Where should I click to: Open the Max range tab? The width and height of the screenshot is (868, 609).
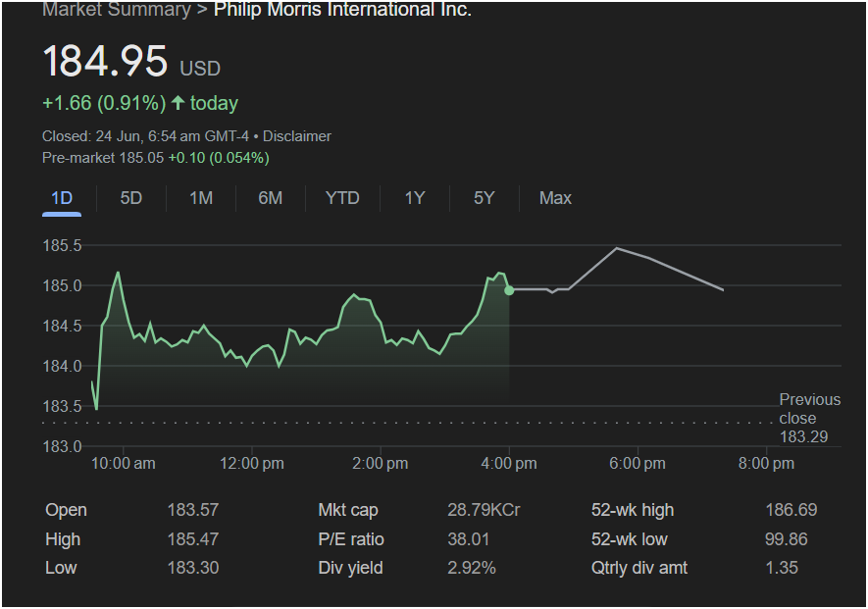[555, 198]
